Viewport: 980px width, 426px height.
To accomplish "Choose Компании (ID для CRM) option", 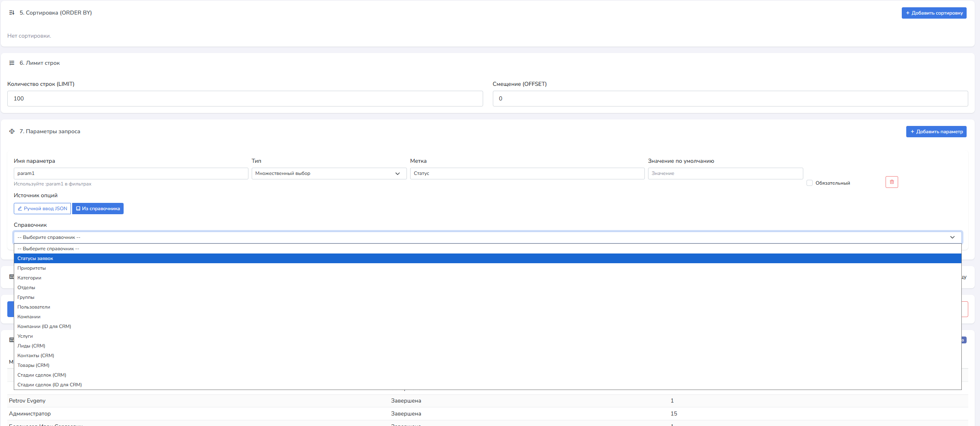I will point(44,326).
